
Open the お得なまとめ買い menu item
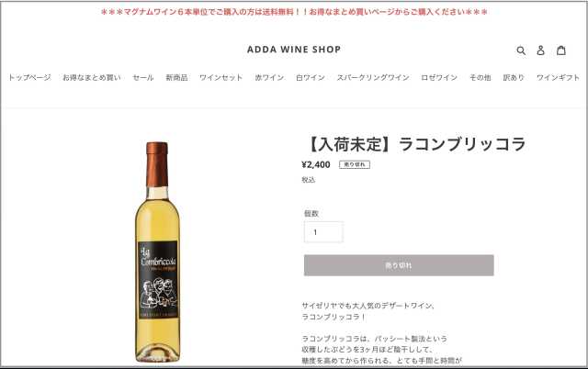(92, 77)
